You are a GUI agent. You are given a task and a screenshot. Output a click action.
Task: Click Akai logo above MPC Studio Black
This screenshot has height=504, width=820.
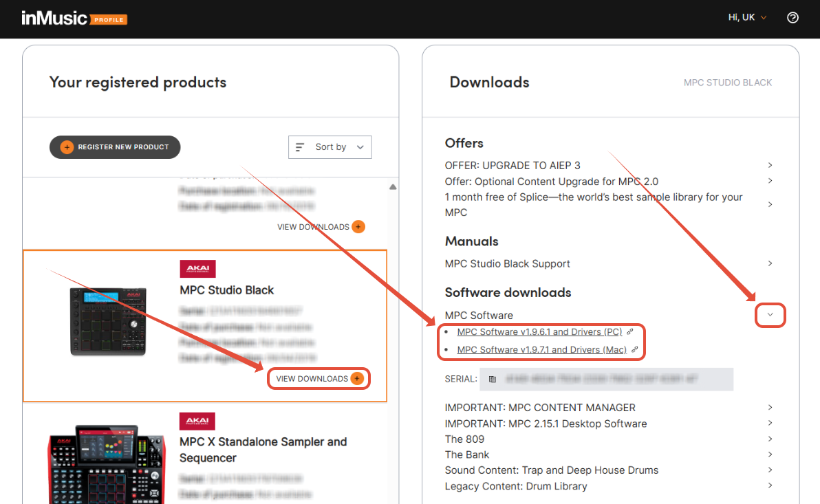tap(197, 269)
